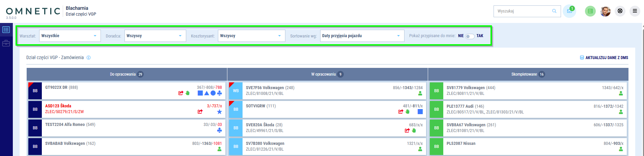
Task: Open the hamburger menu in the header
Action: (x=635, y=11)
